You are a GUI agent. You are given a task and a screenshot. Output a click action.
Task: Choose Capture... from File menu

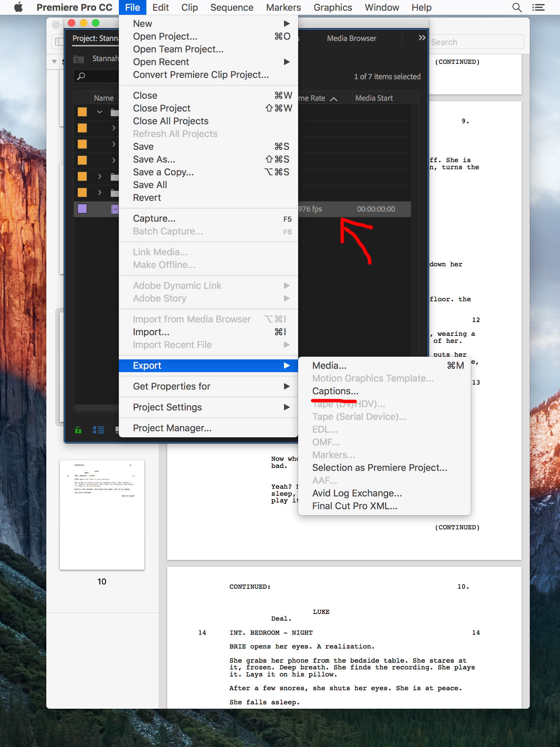coord(208,219)
